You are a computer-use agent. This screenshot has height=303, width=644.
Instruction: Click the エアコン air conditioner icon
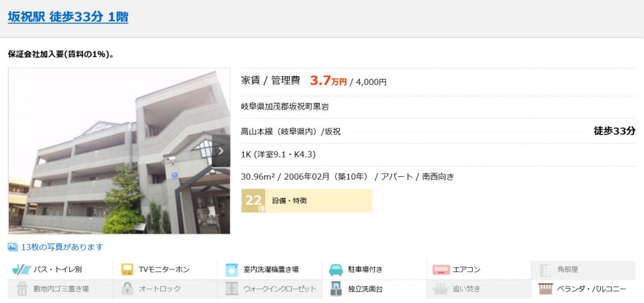pos(441,269)
